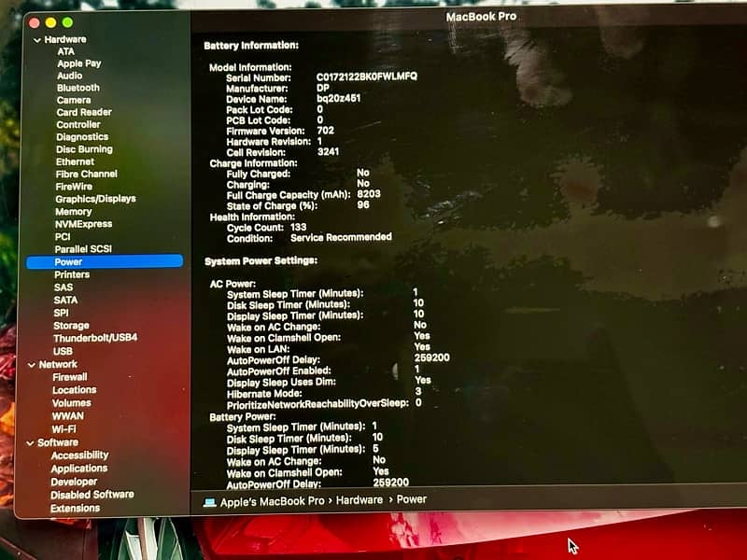Open the Diagnostics entry
The image size is (747, 560).
tap(82, 137)
